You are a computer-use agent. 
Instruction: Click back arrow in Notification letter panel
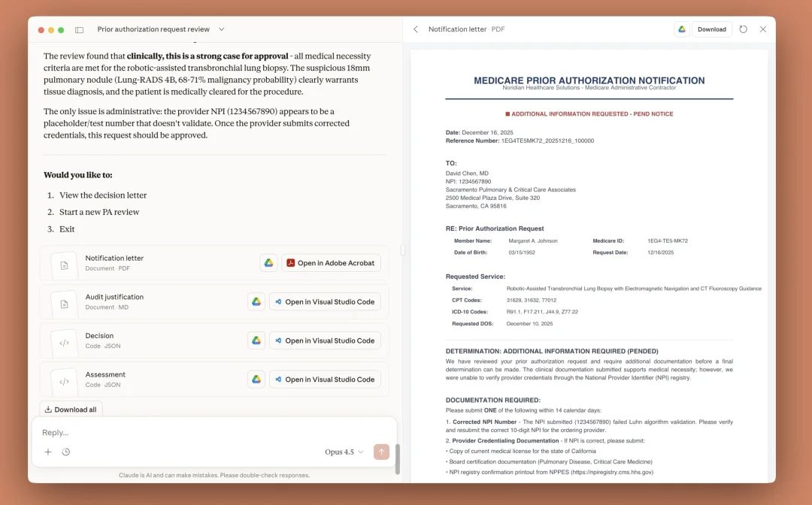(416, 29)
